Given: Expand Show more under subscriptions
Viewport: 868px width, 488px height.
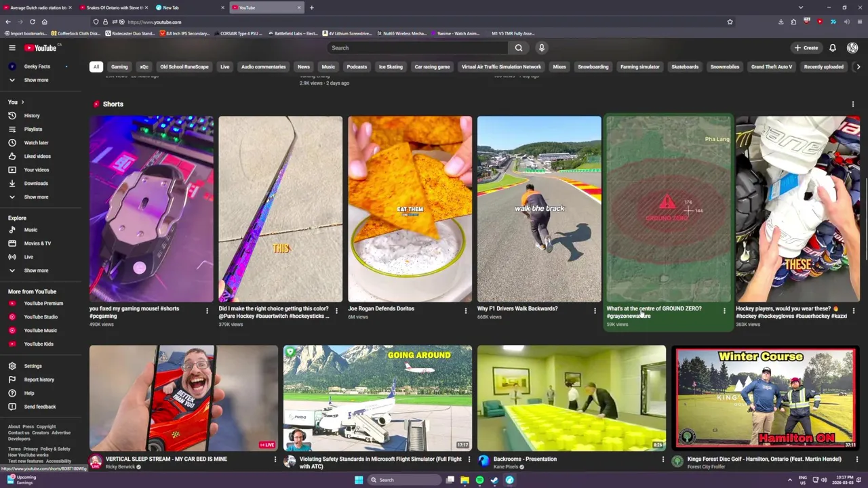Looking at the screenshot, I should point(36,80).
